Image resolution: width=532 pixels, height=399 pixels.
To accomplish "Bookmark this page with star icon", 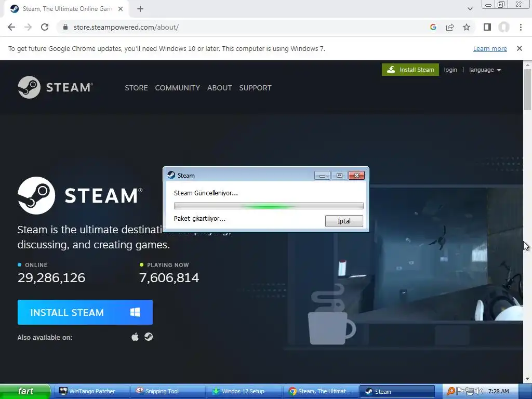I will 467,27.
